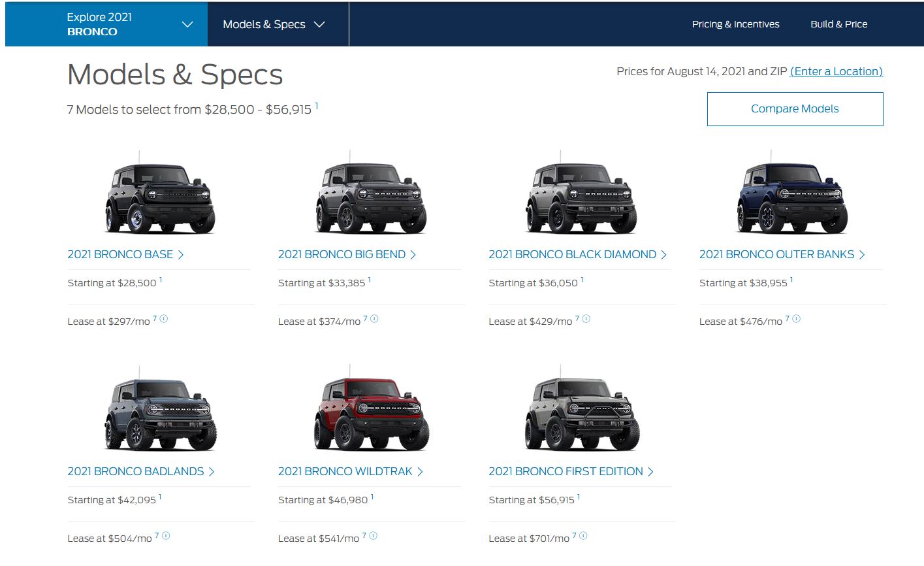The image size is (924, 566).
Task: Click the 'Lease at $476/mo' text
Action: click(x=741, y=322)
